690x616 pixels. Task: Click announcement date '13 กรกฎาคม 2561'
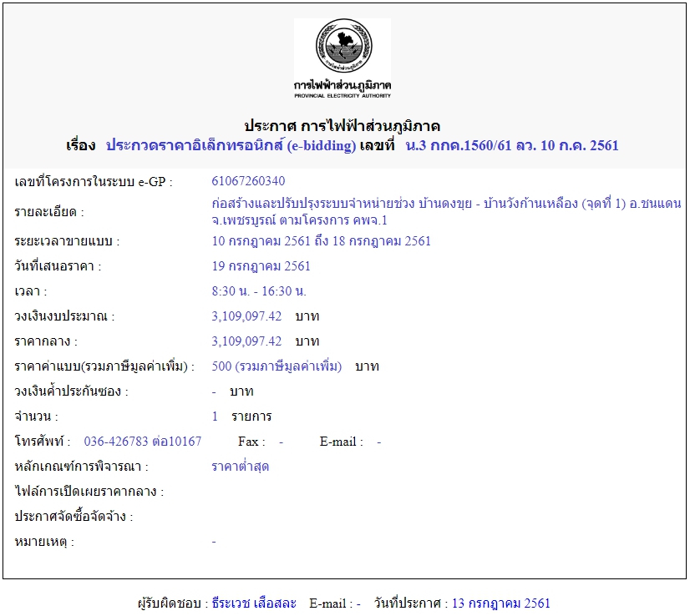(500, 603)
